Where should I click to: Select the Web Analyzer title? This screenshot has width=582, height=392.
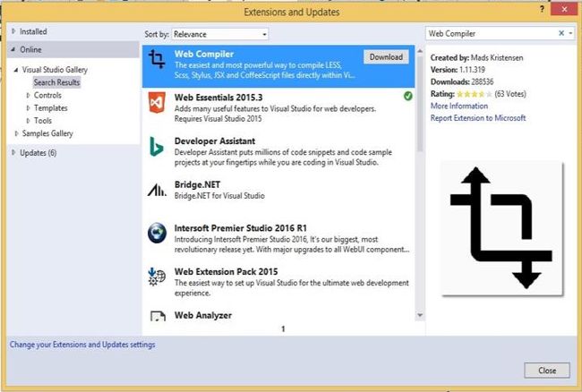coord(203,315)
